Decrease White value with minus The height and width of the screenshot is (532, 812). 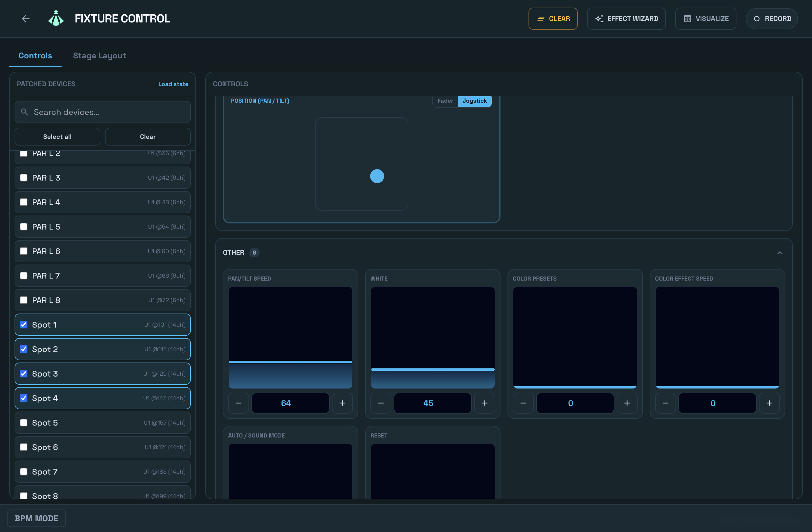pyautogui.click(x=381, y=403)
